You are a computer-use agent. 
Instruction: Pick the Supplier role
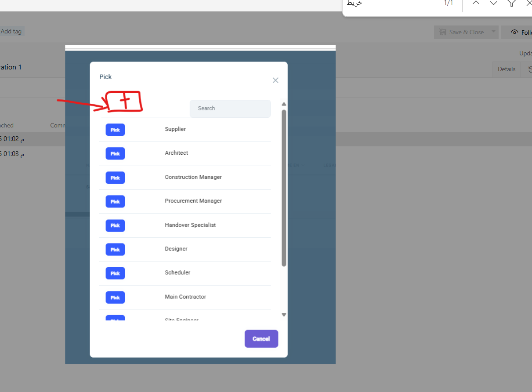click(x=115, y=130)
